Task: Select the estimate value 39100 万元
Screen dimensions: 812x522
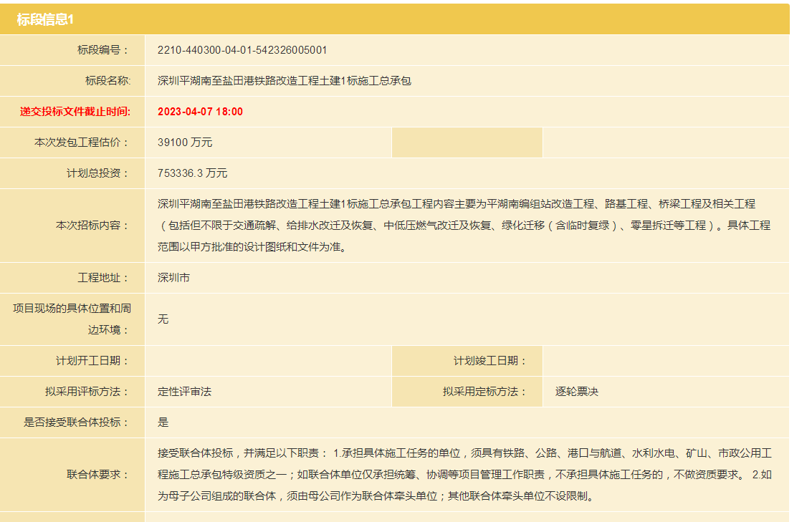Action: click(185, 142)
